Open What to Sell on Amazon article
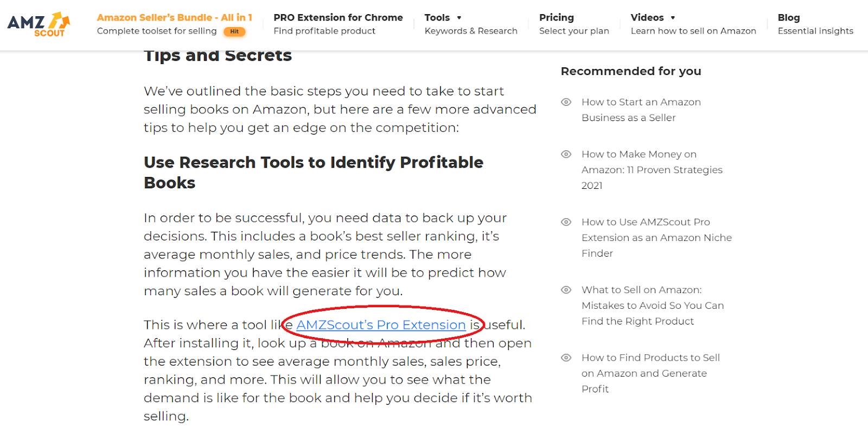The width and height of the screenshot is (868, 432). (x=653, y=306)
